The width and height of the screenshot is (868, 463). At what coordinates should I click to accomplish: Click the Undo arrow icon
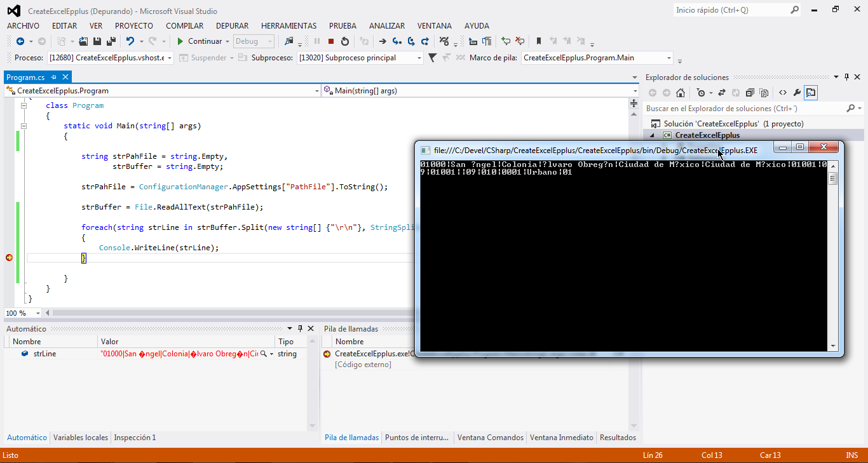tap(130, 41)
